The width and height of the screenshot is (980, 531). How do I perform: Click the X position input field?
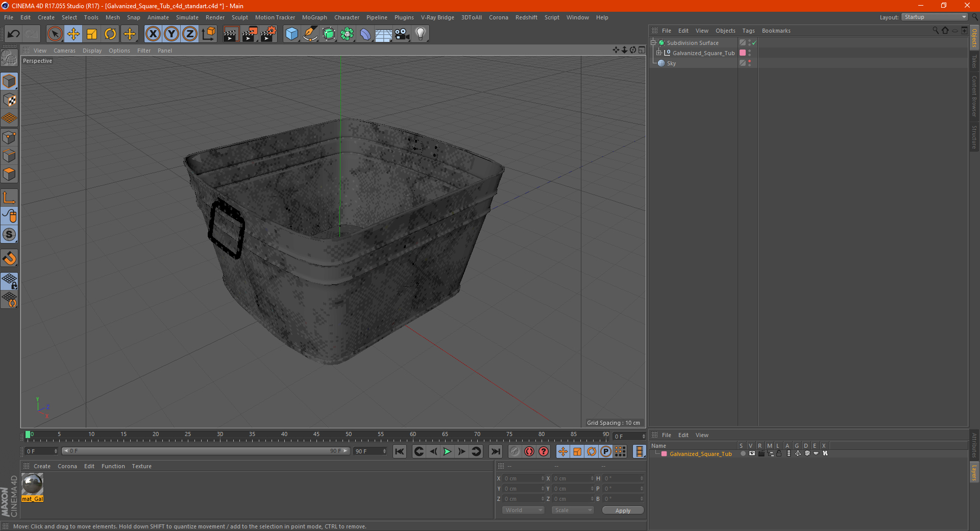pyautogui.click(x=524, y=478)
